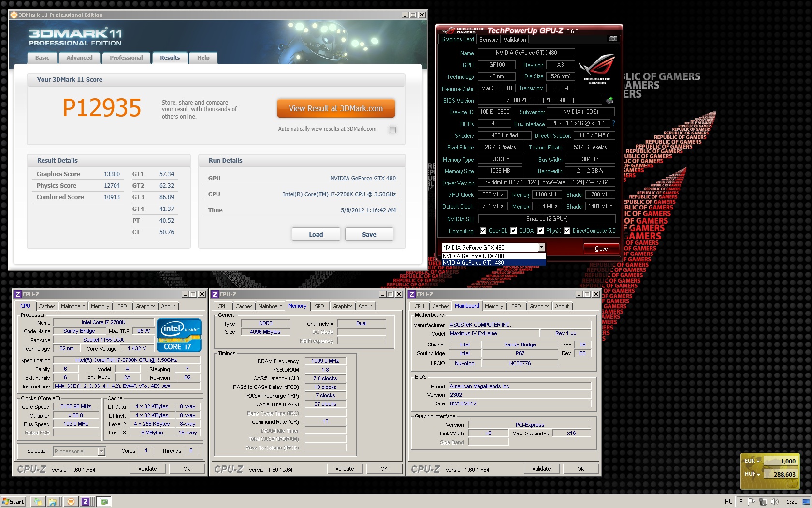Click the volume speaker tray icon

click(x=774, y=502)
